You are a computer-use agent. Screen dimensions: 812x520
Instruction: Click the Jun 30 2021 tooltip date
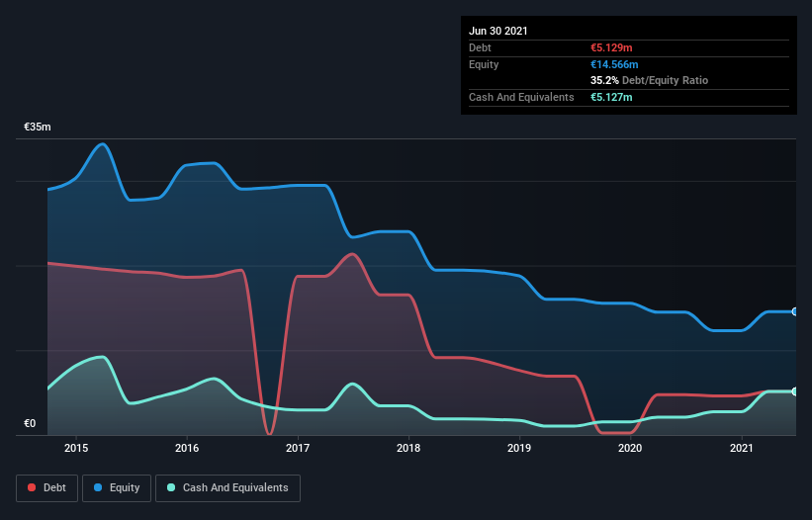point(498,31)
